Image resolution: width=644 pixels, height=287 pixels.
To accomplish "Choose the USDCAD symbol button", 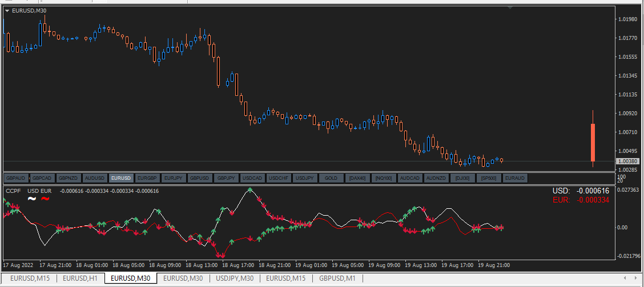I will pyautogui.click(x=252, y=178).
